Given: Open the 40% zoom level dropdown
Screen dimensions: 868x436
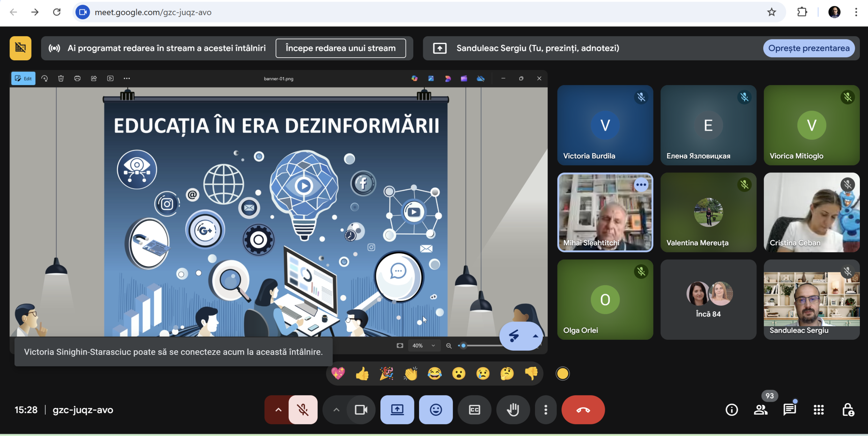Looking at the screenshot, I should pyautogui.click(x=423, y=346).
